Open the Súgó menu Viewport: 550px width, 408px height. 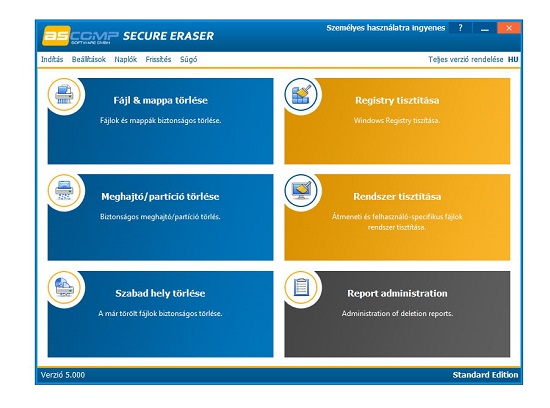(188, 59)
